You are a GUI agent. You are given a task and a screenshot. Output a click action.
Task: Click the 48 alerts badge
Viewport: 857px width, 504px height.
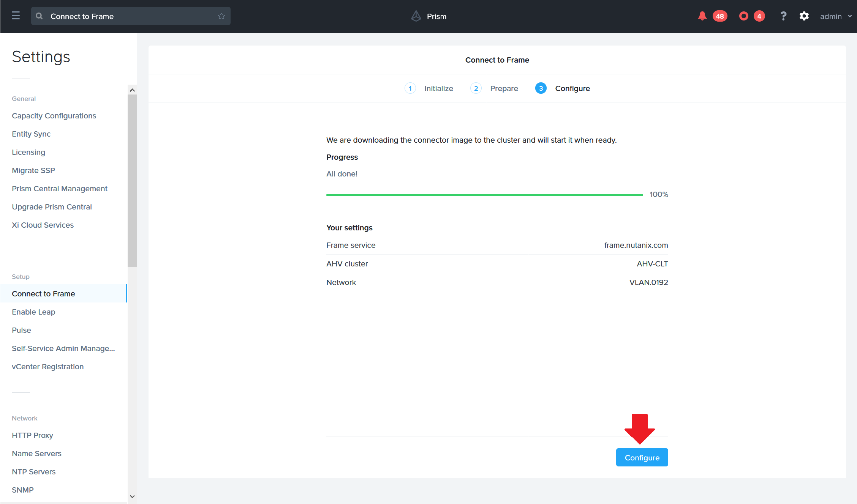(720, 16)
